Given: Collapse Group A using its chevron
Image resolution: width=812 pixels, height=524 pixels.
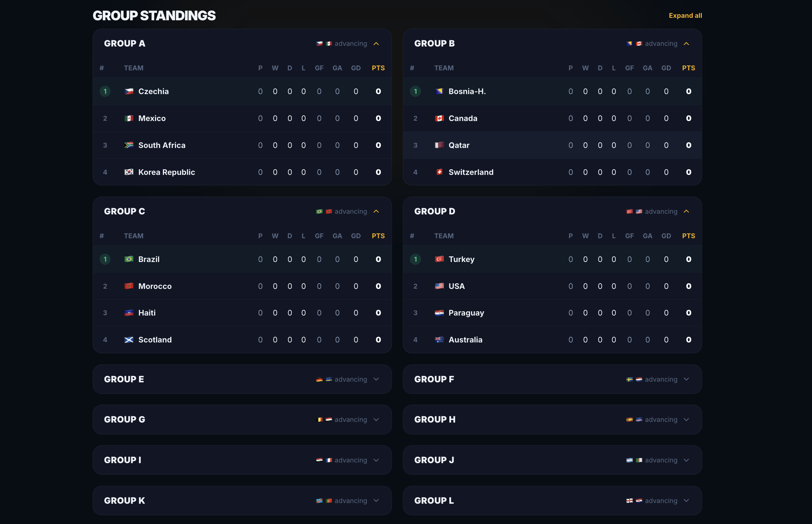Looking at the screenshot, I should 376,44.
